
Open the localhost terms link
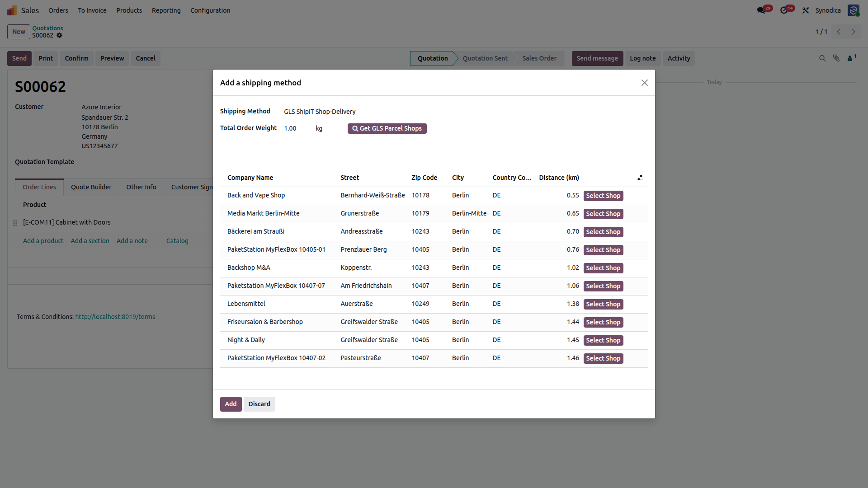tap(115, 317)
